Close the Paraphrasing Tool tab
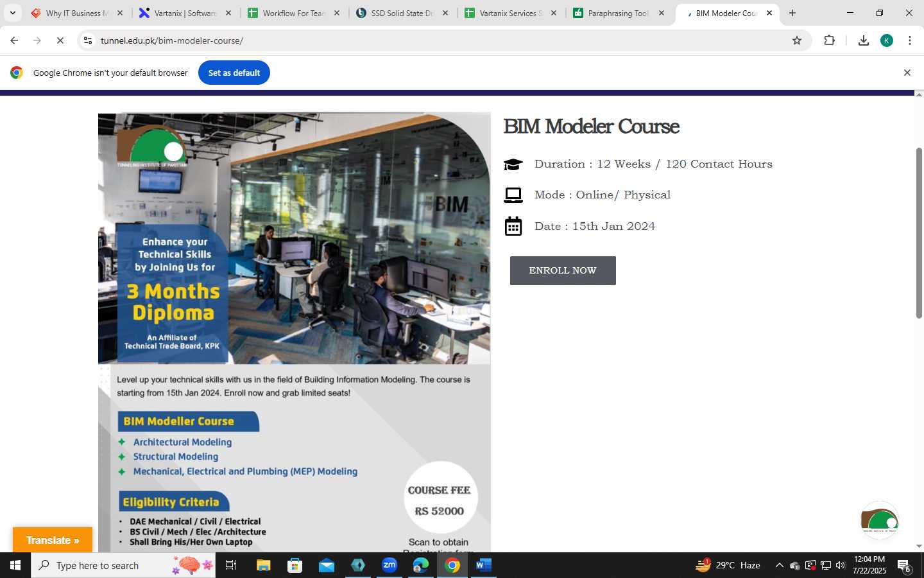Image resolution: width=924 pixels, height=578 pixels. [x=662, y=13]
